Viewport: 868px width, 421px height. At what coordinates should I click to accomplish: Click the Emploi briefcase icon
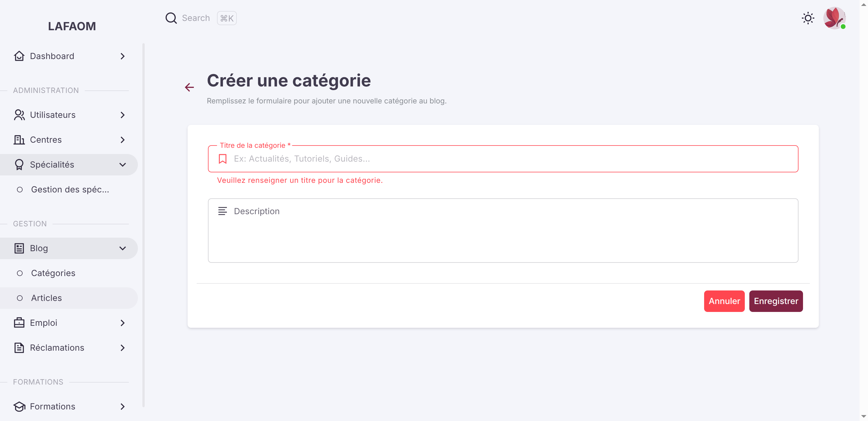tap(19, 323)
